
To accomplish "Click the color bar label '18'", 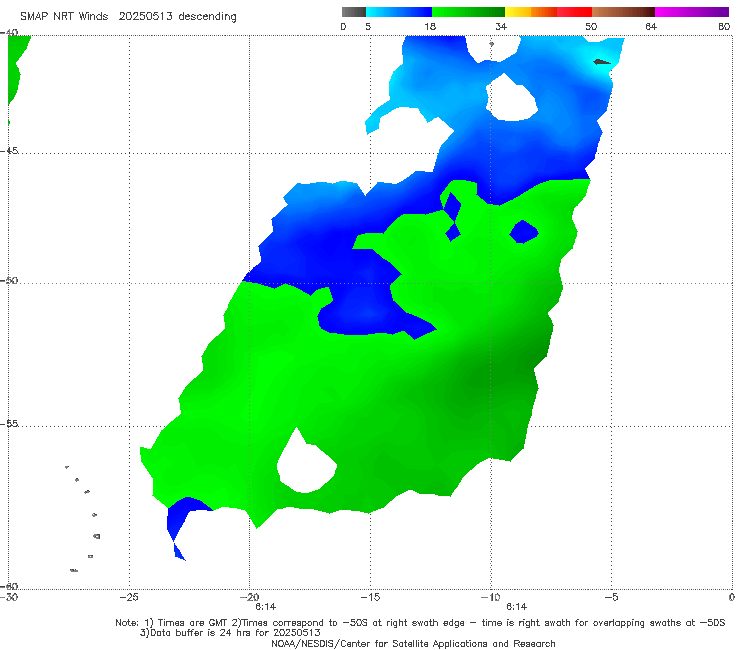I will click(x=430, y=26).
